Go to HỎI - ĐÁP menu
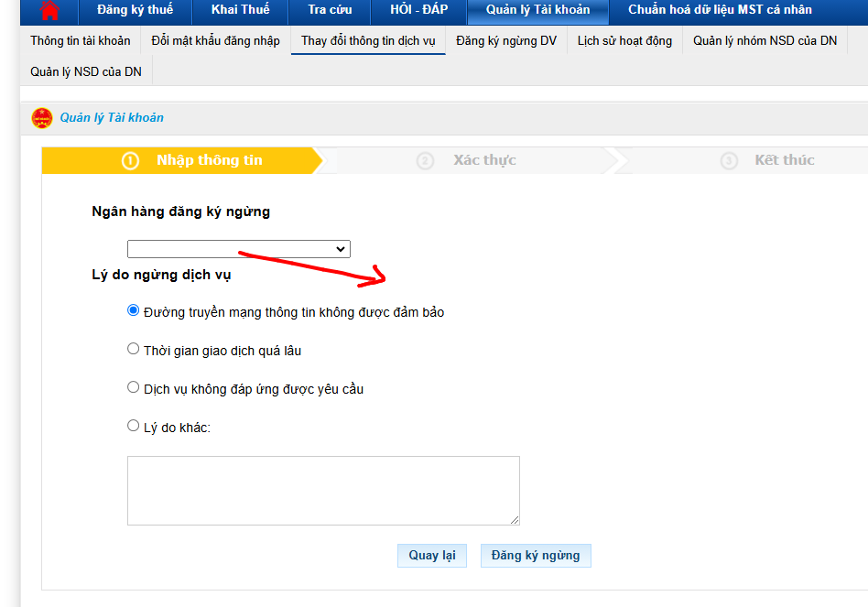This screenshot has width=868, height=607. coord(418,10)
